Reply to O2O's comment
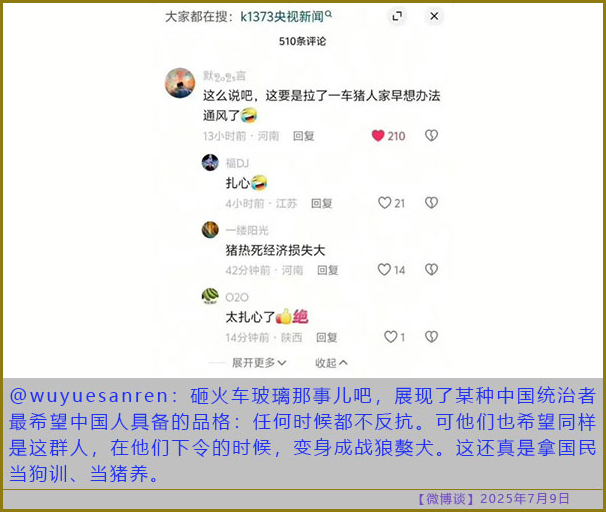This screenshot has height=512, width=606. [327, 337]
